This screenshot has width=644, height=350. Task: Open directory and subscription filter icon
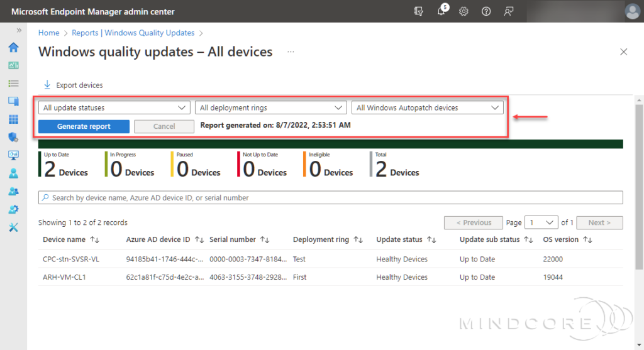coord(418,11)
